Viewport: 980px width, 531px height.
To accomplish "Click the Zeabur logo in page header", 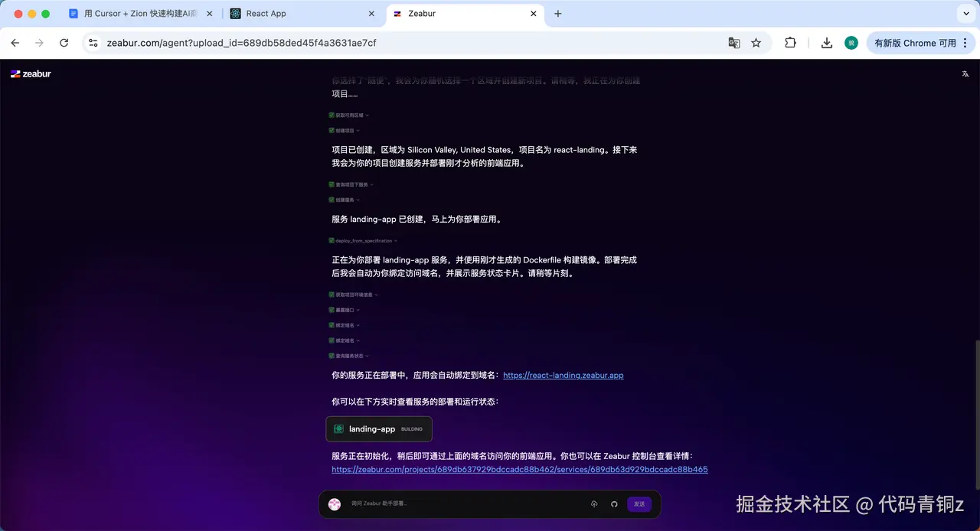I will (x=31, y=74).
